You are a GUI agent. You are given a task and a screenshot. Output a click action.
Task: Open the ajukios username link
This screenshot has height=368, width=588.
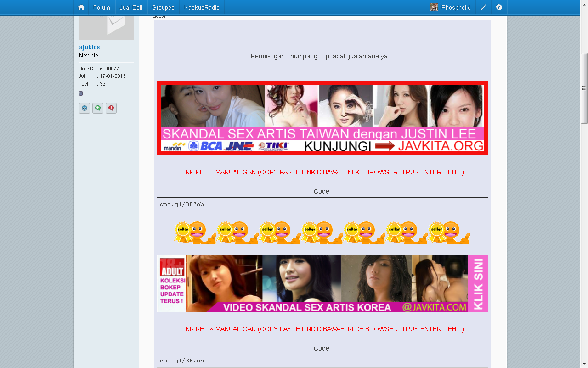click(x=89, y=47)
